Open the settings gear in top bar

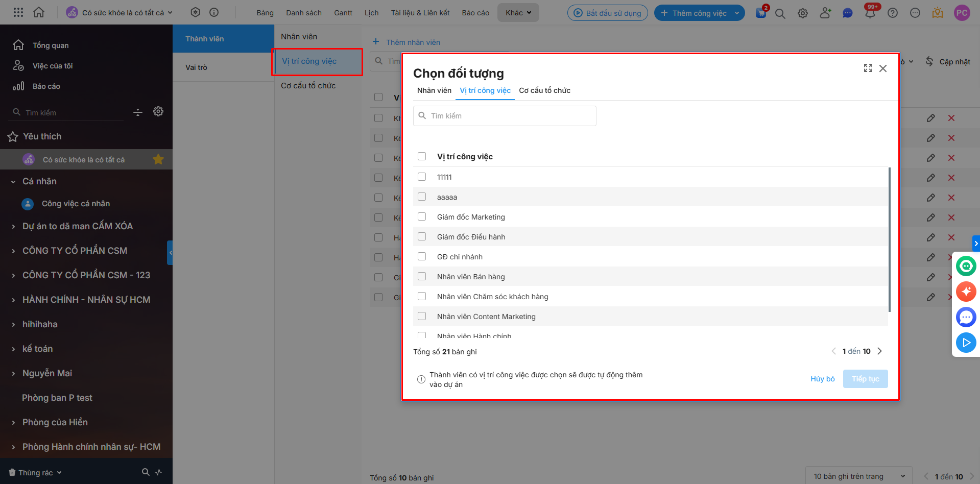[803, 14]
